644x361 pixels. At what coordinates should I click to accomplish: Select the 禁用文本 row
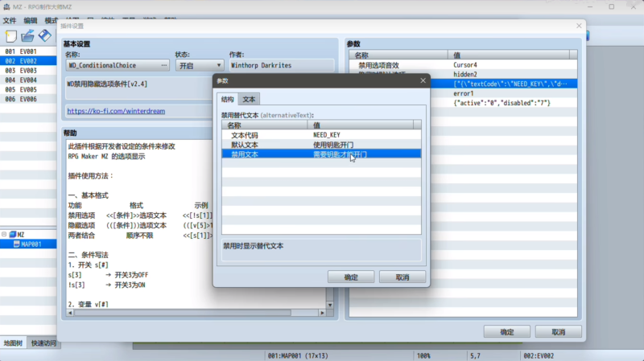point(321,154)
